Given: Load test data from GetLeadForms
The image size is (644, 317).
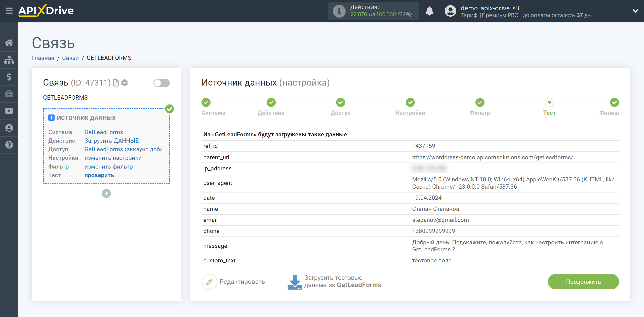Looking at the screenshot, I should point(343,281).
